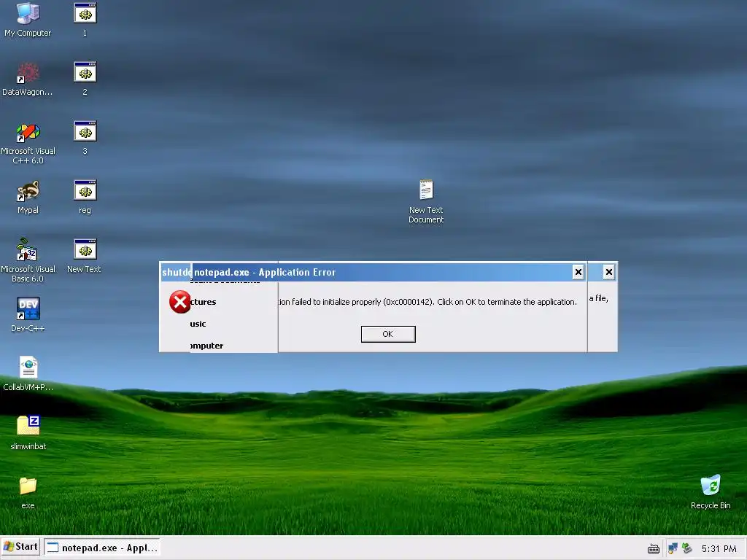
Task: Click the partial 'omputer' menu entry
Action: pos(206,346)
